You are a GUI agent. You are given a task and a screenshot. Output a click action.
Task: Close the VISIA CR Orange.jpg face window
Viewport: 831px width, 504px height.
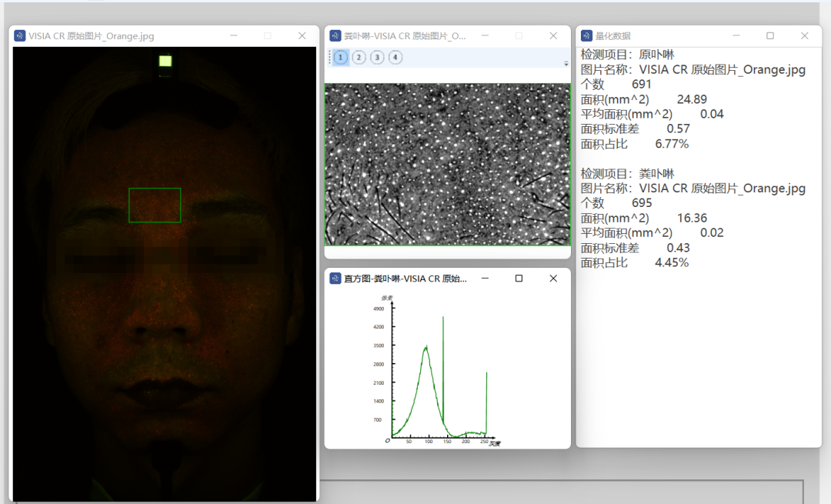click(302, 35)
